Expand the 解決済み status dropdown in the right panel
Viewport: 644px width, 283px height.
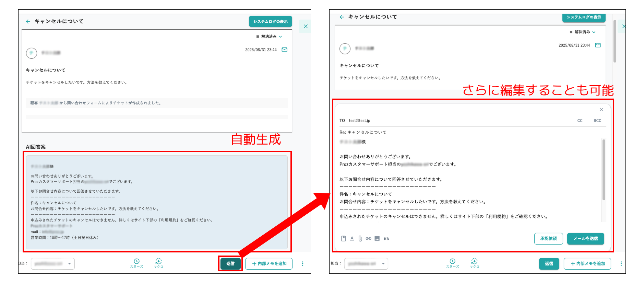pyautogui.click(x=583, y=32)
